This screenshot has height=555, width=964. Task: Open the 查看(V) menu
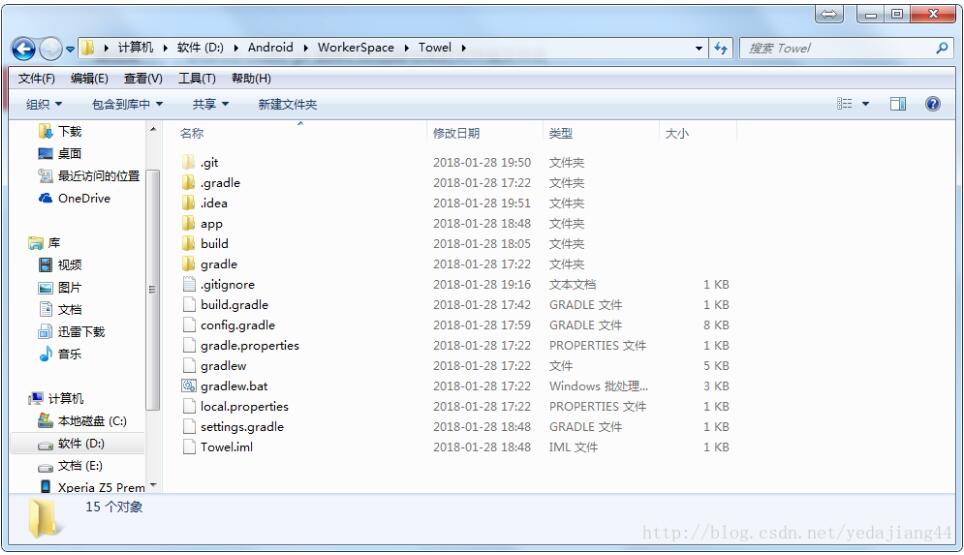[143, 79]
